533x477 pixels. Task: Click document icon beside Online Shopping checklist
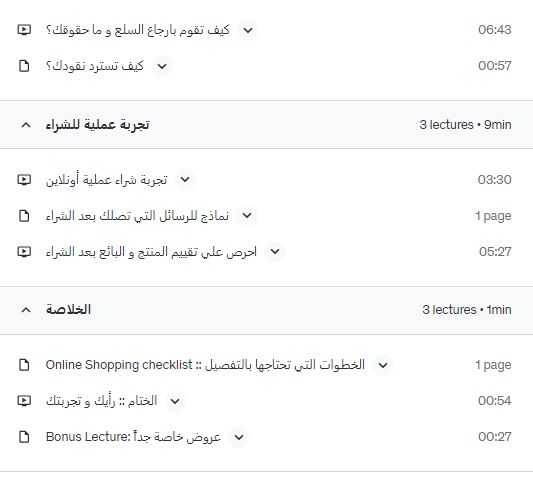(24, 365)
